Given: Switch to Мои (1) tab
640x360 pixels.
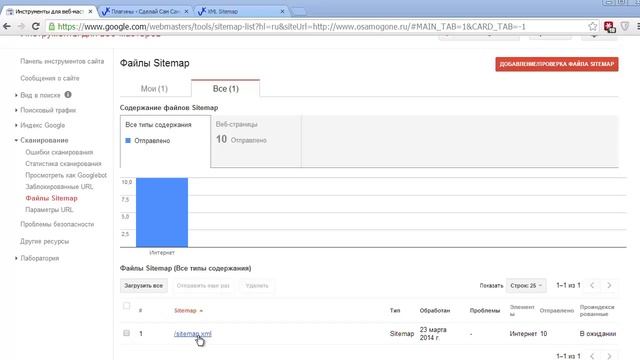Looking at the screenshot, I should coord(154,89).
